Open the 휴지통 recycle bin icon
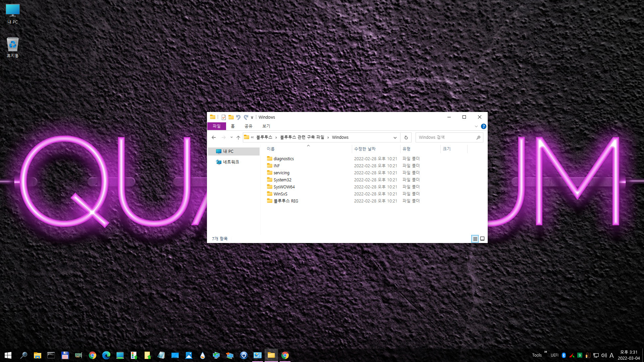644x362 pixels. coord(13,47)
